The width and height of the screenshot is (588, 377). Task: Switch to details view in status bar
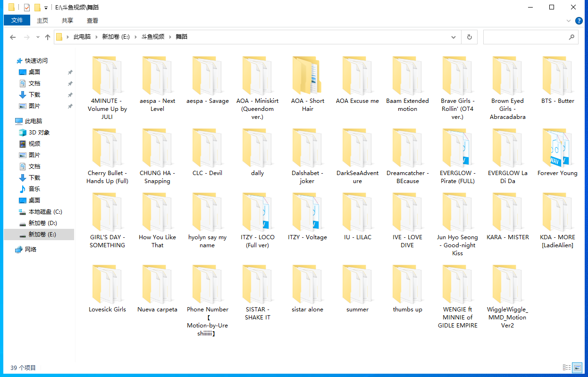(x=567, y=368)
